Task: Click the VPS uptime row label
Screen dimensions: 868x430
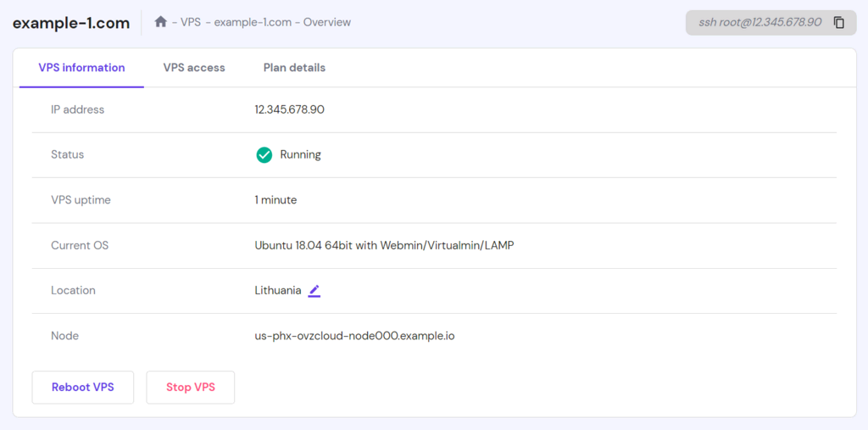Action: pos(81,200)
